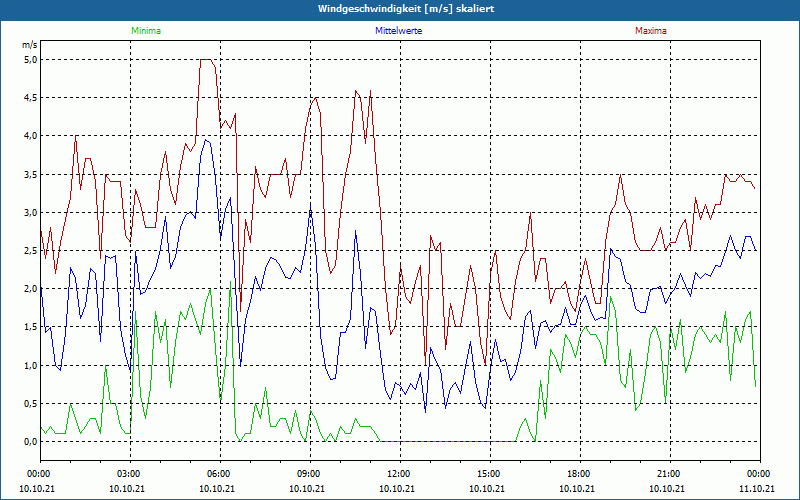Click the Mittelwerte legend label
800x500 pixels.
click(x=398, y=31)
